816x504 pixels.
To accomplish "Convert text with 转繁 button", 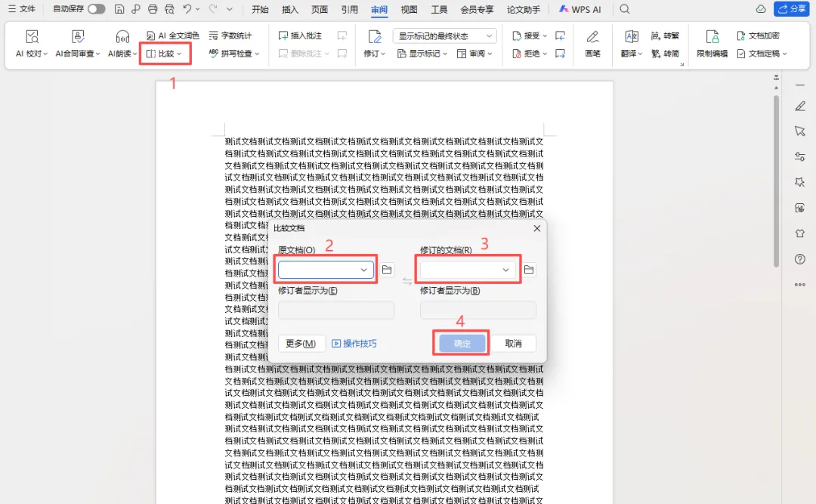I will click(x=665, y=36).
